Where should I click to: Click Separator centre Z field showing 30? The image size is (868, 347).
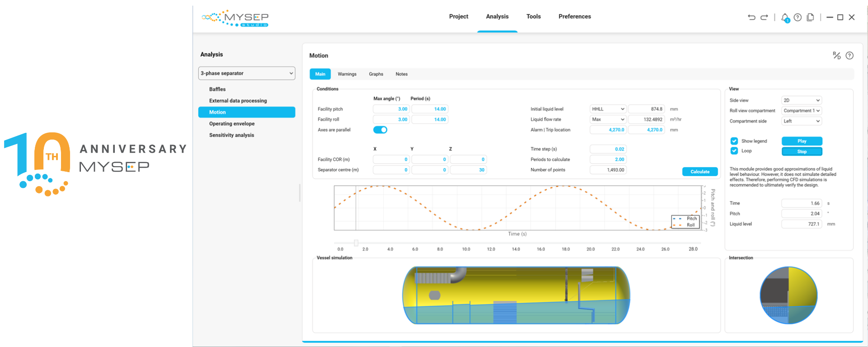[468, 170]
